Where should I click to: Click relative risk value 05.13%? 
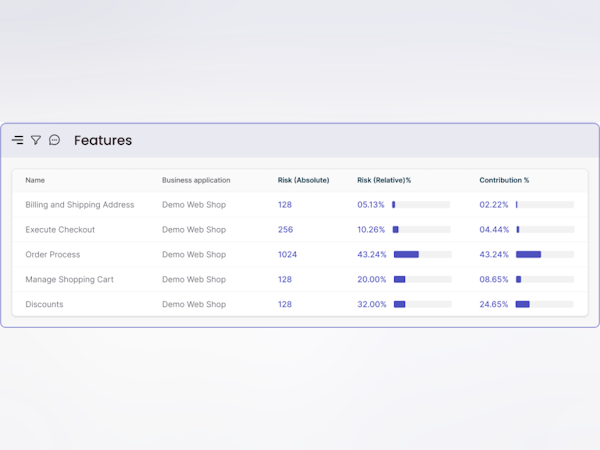pyautogui.click(x=371, y=205)
